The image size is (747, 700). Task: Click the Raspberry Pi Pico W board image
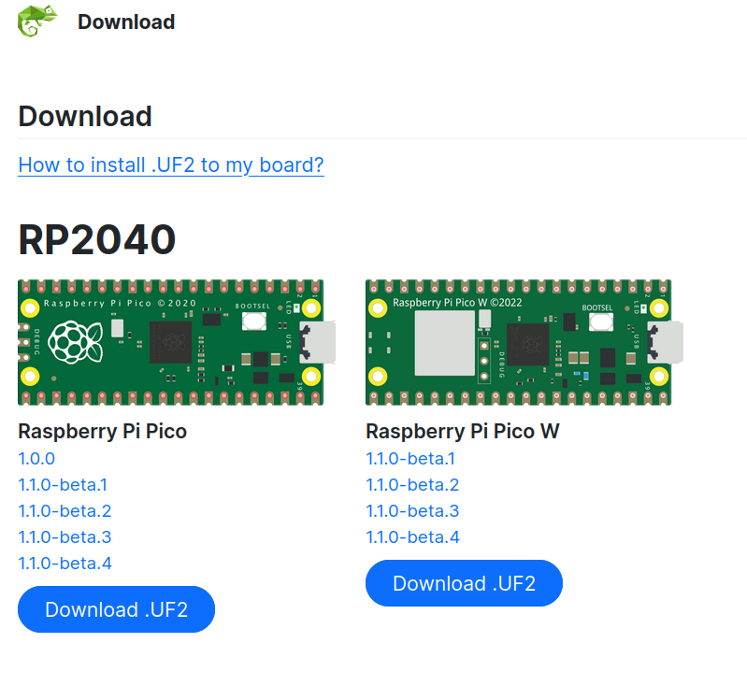pyautogui.click(x=524, y=342)
